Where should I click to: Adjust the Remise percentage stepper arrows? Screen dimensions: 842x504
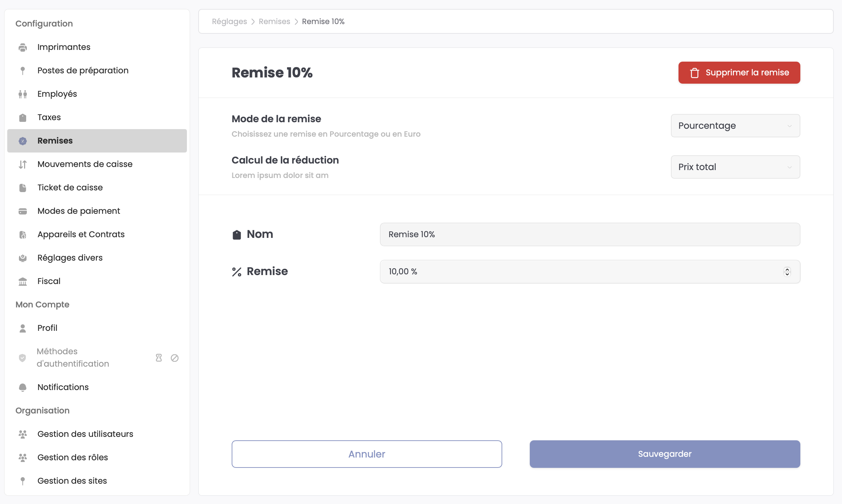(x=787, y=272)
